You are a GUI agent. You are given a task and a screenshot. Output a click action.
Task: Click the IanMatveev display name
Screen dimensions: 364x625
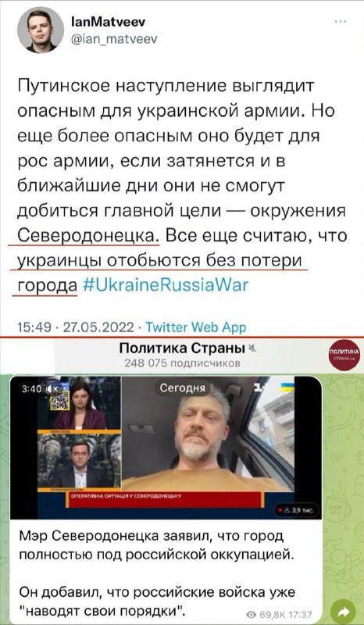107,23
